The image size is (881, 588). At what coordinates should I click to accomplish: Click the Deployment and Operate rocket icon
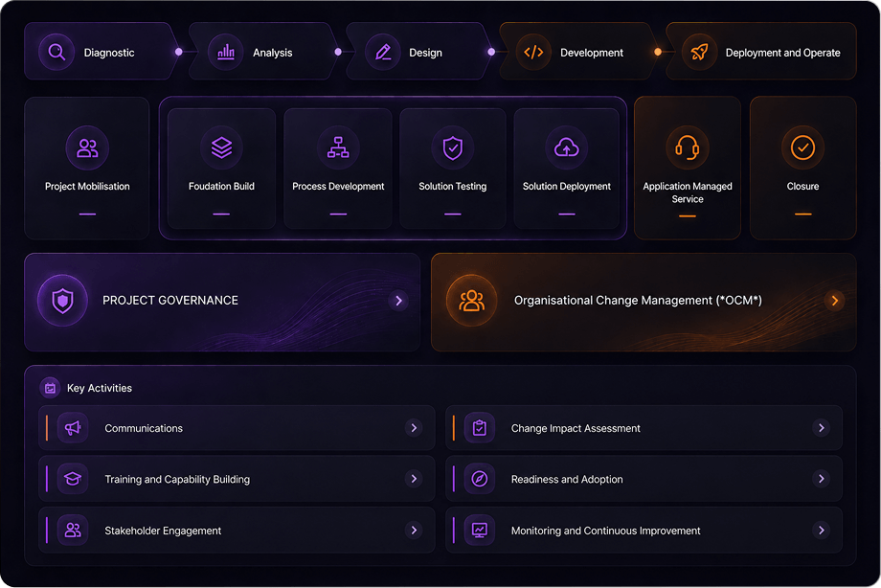click(699, 53)
